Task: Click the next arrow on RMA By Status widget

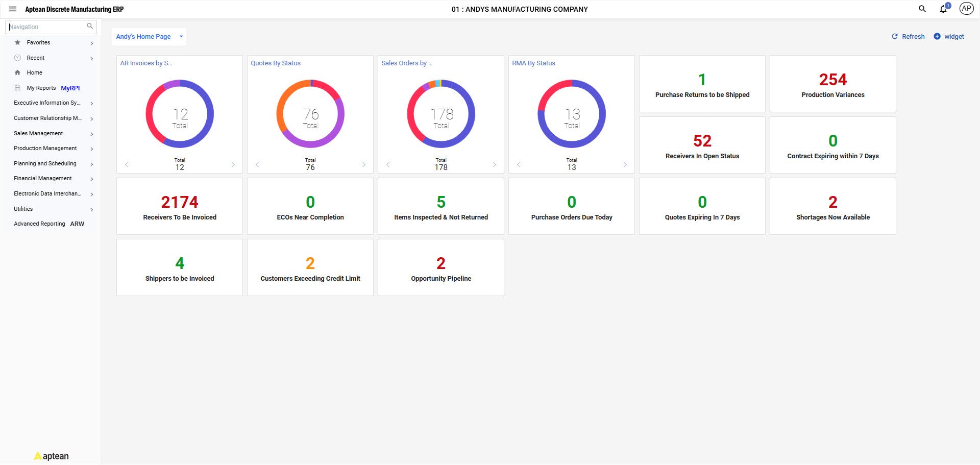Action: [x=625, y=164]
